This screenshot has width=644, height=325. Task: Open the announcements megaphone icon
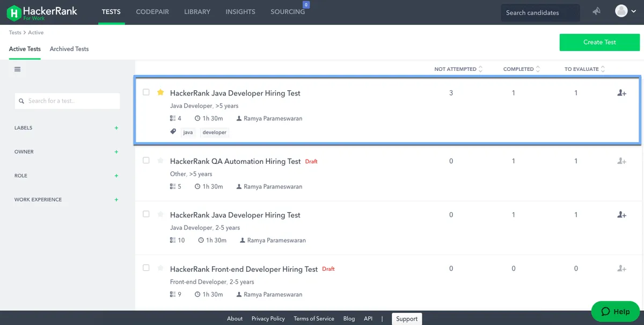click(x=596, y=11)
